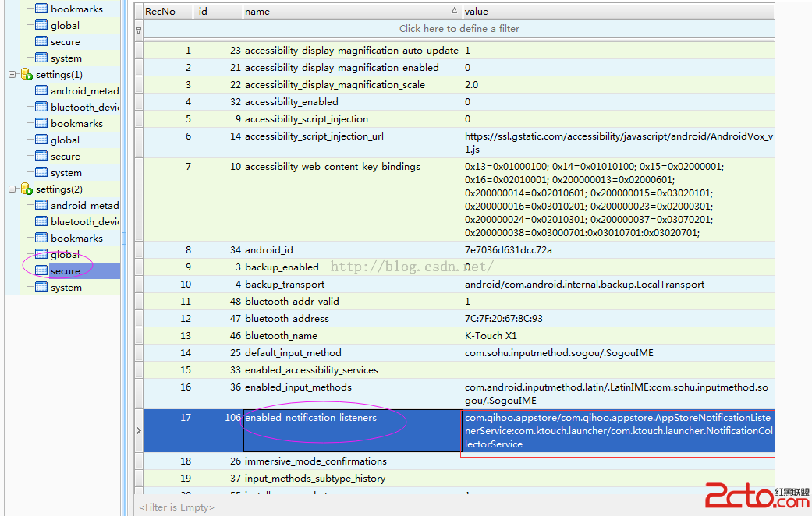Click table icon of android_metadata under settings(1)

(x=42, y=91)
